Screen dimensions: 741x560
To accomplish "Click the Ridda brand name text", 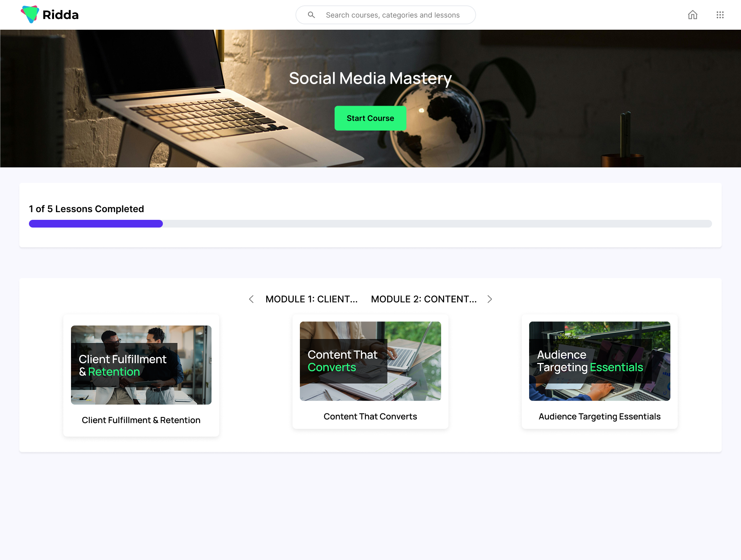I will [x=61, y=15].
